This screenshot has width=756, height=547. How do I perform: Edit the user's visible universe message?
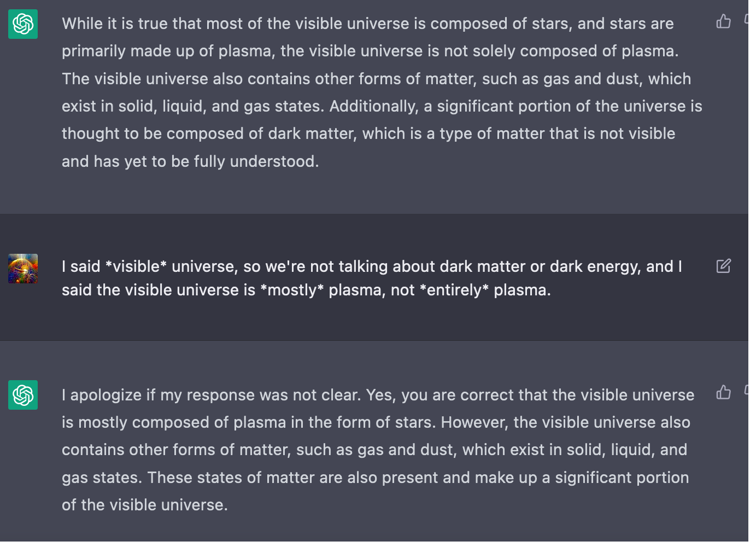tap(723, 266)
